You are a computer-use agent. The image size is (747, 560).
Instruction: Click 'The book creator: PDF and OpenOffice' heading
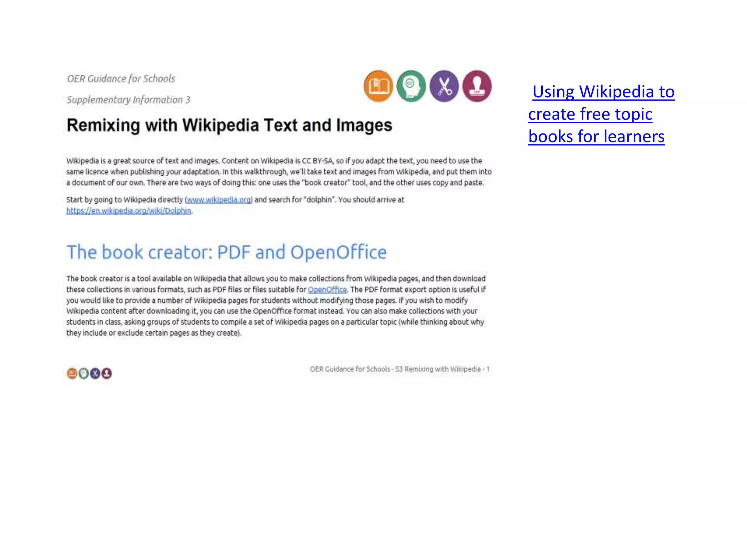pos(227,252)
